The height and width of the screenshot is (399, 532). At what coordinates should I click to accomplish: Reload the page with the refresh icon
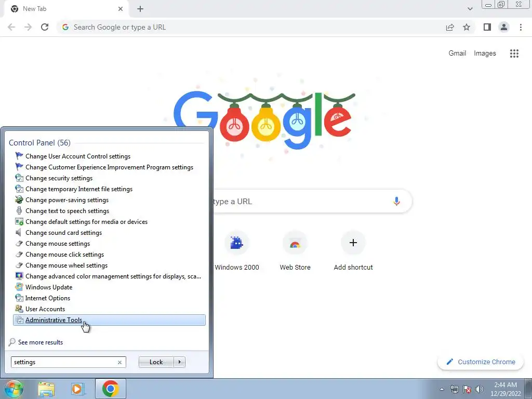[x=45, y=27]
